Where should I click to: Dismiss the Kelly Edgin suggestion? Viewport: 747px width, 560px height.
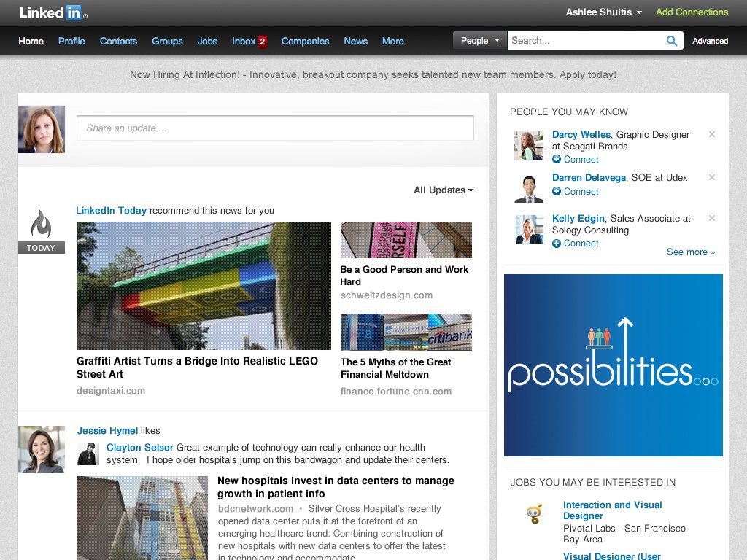(x=712, y=218)
